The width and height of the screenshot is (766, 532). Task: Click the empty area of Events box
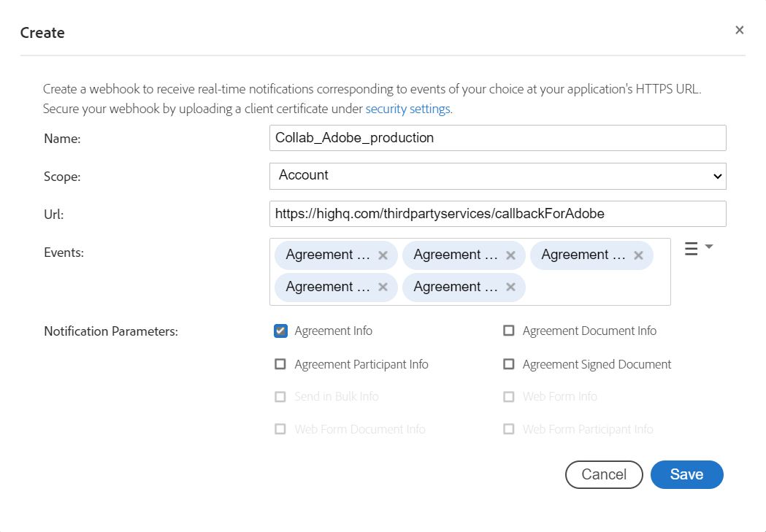595,288
